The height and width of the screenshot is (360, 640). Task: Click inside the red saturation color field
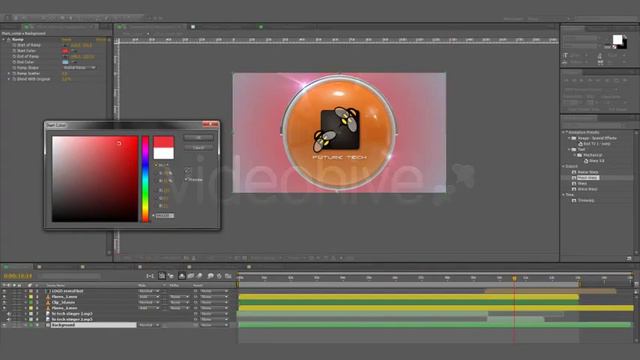pos(95,179)
